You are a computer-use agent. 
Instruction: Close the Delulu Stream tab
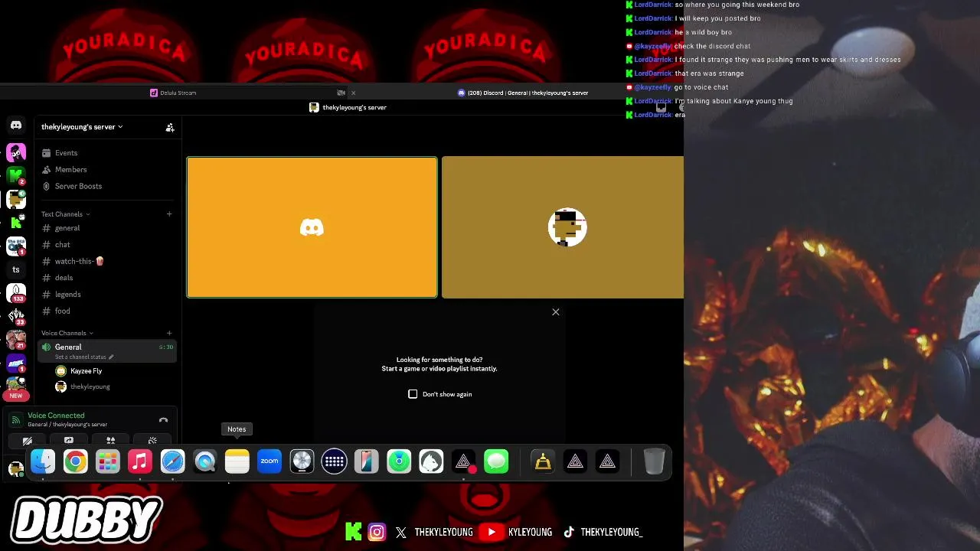click(353, 93)
